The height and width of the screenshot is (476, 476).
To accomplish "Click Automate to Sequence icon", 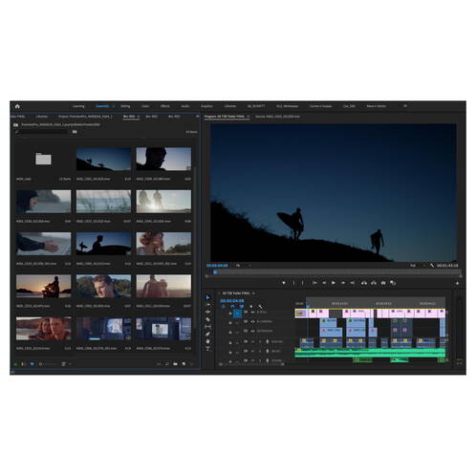I will click(159, 364).
